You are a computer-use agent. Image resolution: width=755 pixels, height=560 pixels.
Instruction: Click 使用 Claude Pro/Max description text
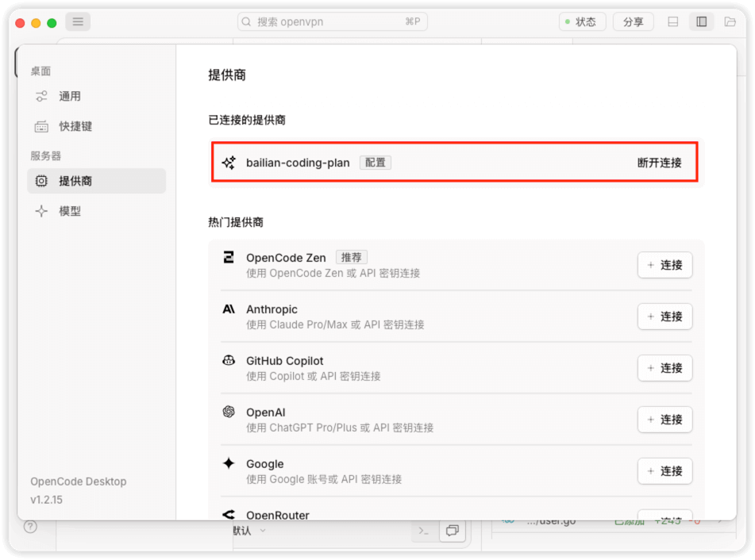(x=335, y=324)
